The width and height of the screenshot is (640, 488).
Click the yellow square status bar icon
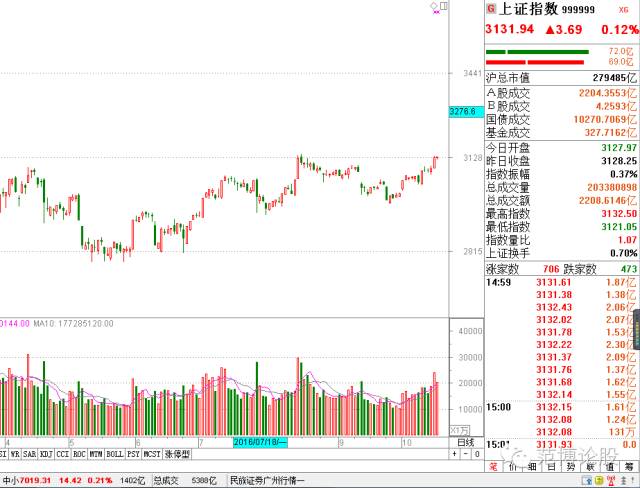pyautogui.click(x=599, y=480)
